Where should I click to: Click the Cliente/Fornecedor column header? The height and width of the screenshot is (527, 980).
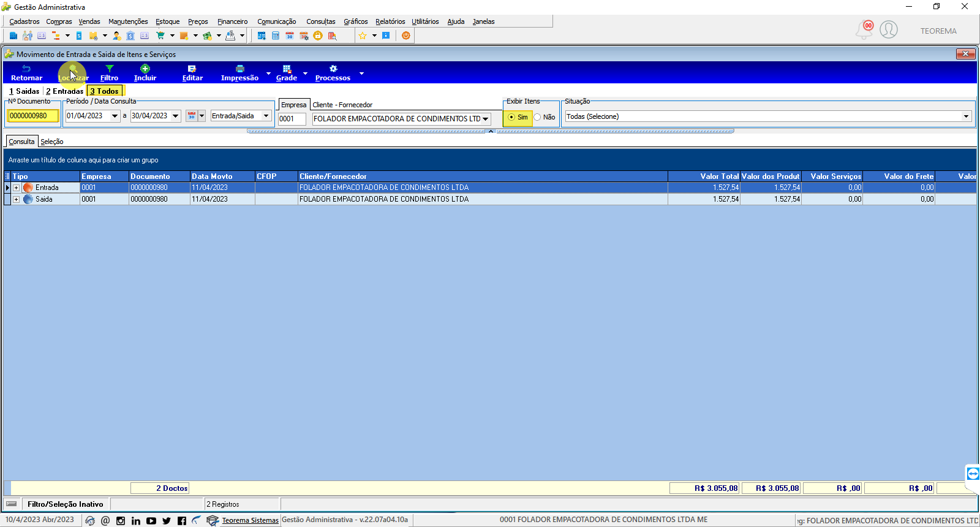[x=483, y=176]
